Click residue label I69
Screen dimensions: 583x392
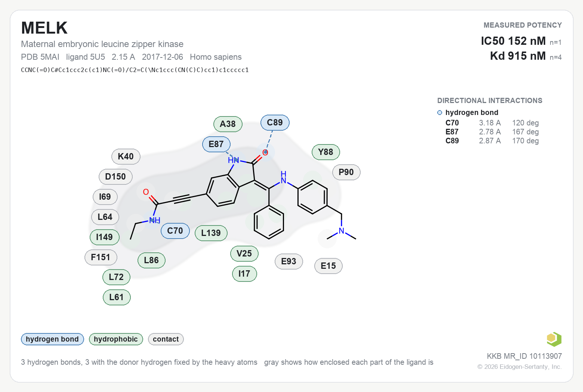point(105,197)
